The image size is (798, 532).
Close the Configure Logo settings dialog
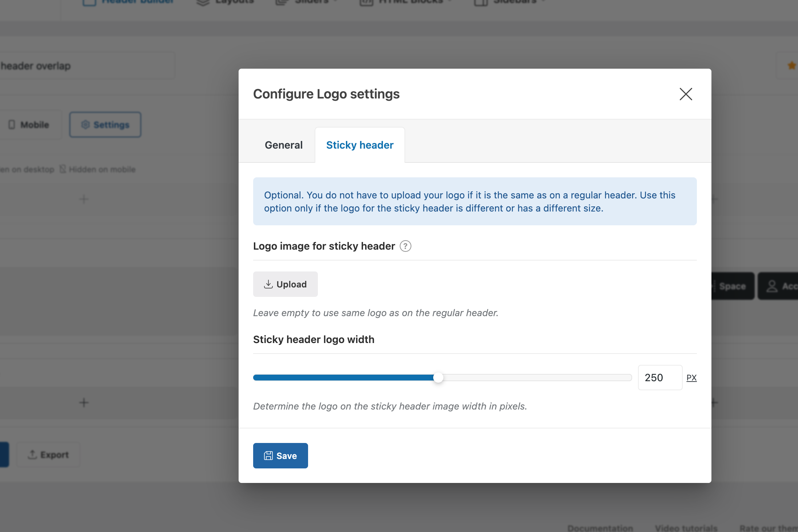point(686,94)
